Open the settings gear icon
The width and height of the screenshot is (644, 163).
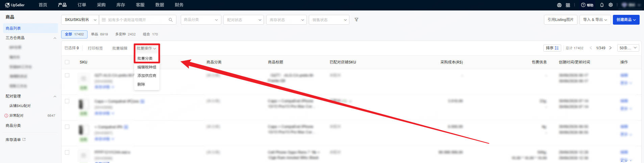611,5
